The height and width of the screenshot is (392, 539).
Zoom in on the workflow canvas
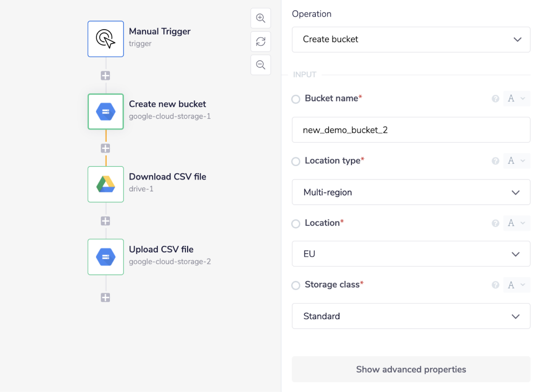coord(261,18)
